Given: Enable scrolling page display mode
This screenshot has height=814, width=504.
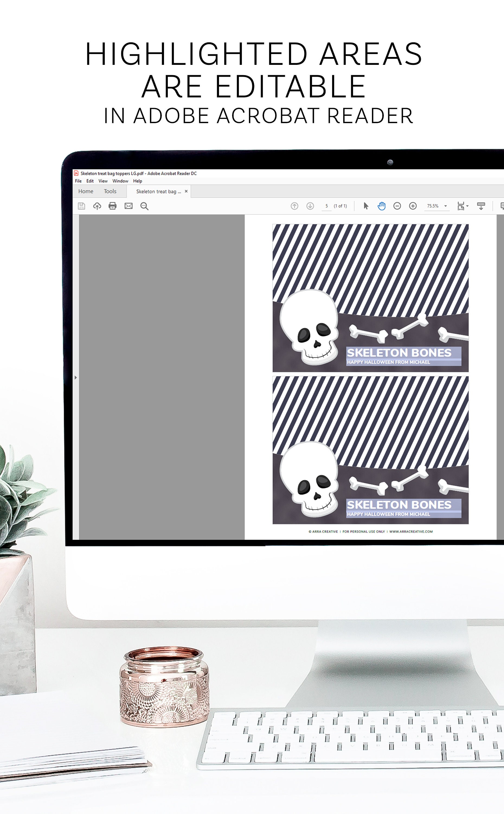Looking at the screenshot, I should 481,206.
